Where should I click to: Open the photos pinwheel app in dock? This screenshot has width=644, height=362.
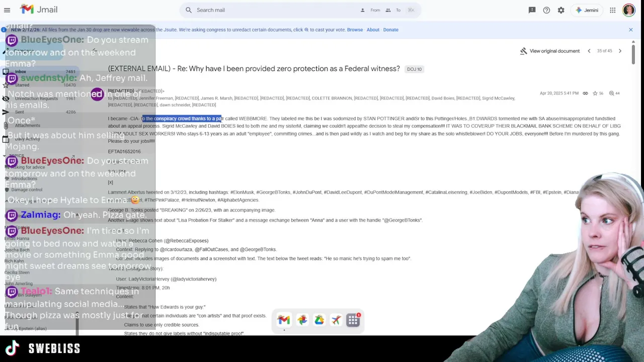(x=302, y=320)
